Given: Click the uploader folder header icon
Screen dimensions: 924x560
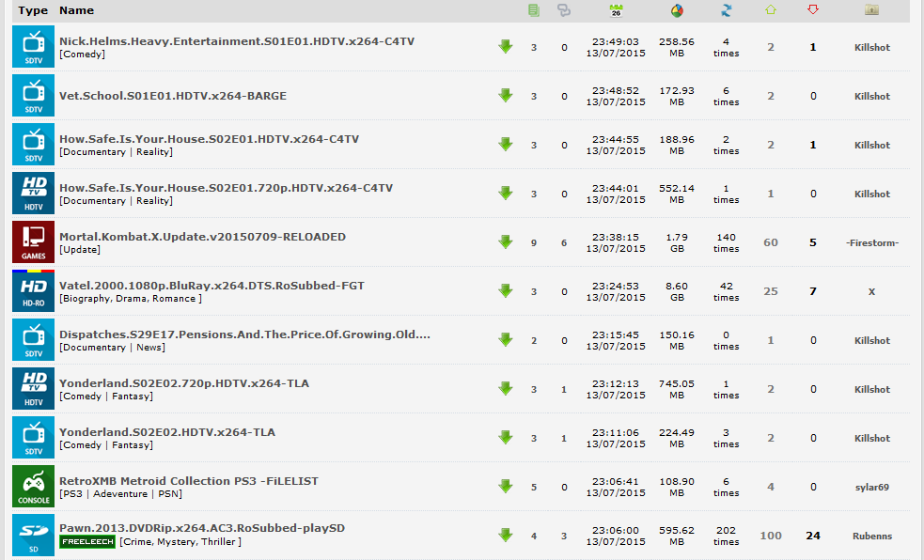Looking at the screenshot, I should [x=871, y=9].
